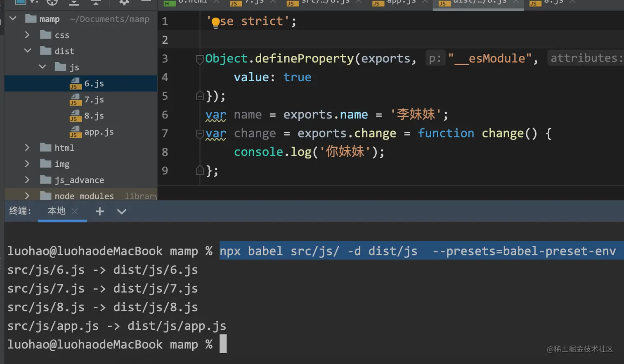This screenshot has width=624, height=364.
Task: Add a new terminal session with plus
Action: [99, 211]
